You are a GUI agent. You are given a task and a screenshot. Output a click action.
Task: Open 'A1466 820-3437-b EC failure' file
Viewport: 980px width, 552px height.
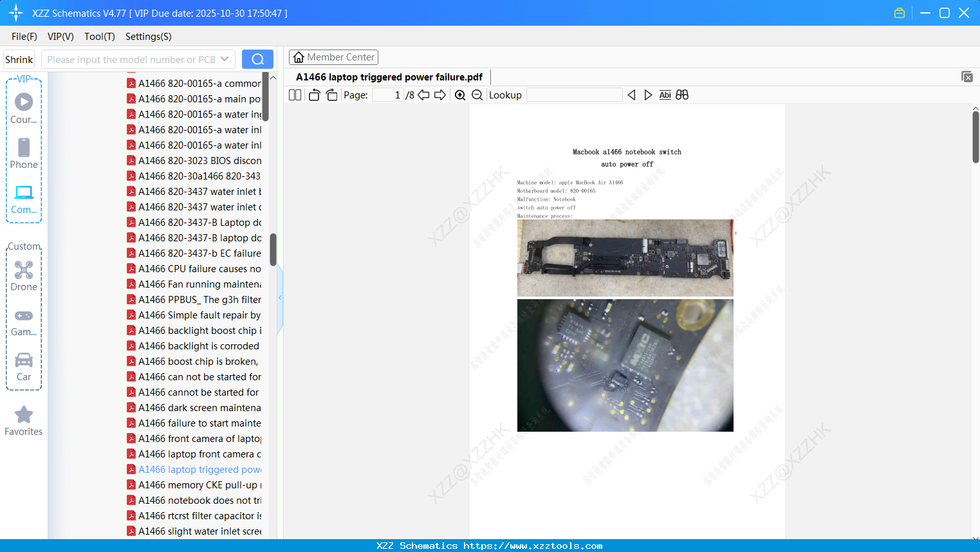coord(194,253)
